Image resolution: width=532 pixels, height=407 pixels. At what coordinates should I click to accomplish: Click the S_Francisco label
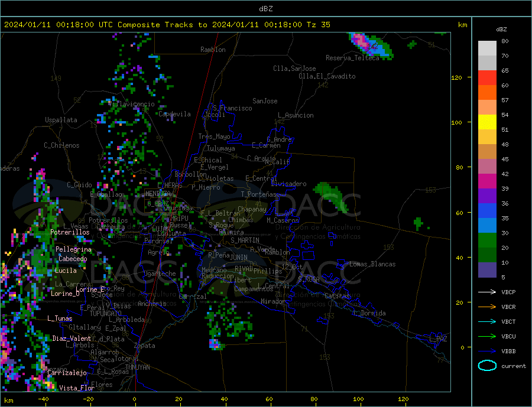click(x=232, y=109)
